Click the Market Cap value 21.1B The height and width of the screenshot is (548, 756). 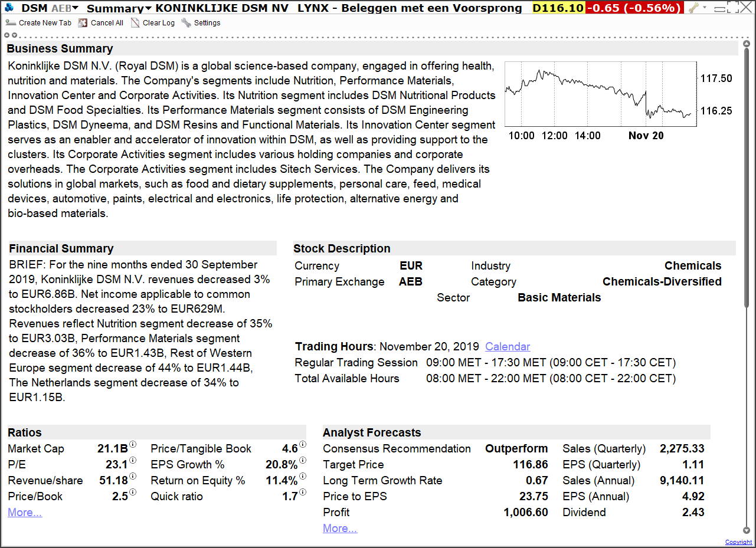pyautogui.click(x=113, y=448)
